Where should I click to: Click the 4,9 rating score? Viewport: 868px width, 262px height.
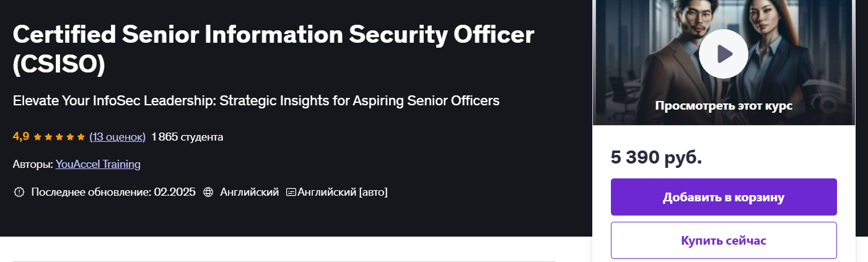(20, 136)
